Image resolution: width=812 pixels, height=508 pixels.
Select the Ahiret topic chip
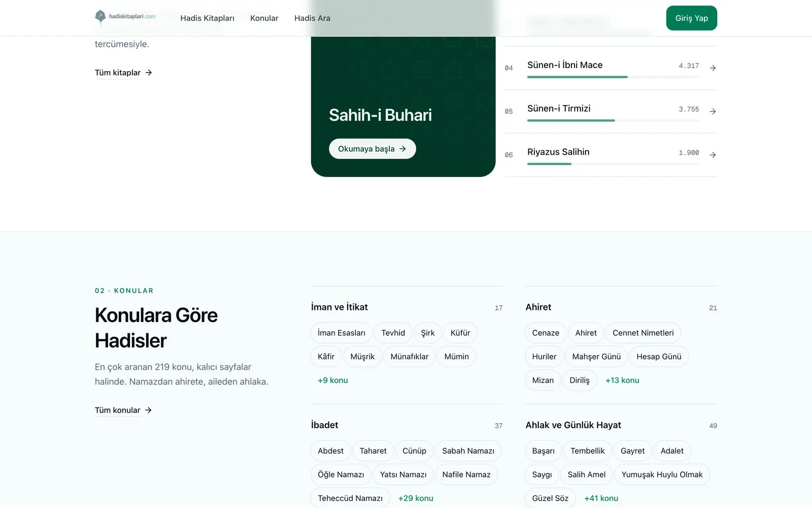pyautogui.click(x=586, y=333)
